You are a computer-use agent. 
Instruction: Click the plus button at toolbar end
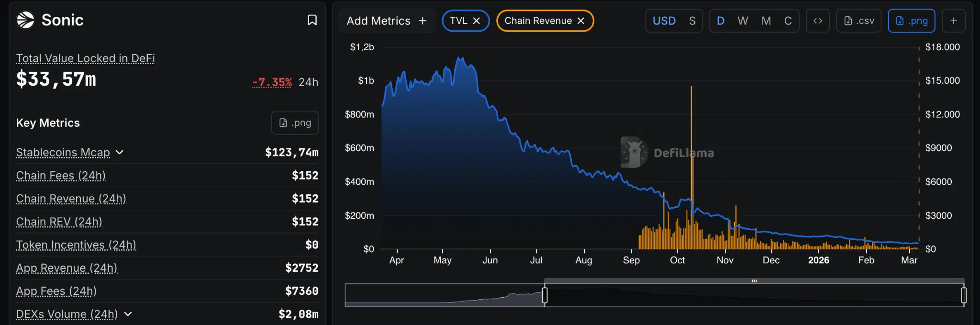[953, 21]
